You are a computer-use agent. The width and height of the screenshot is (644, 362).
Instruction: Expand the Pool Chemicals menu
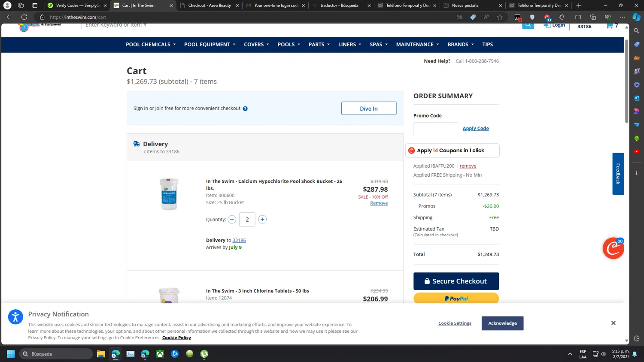(151, 45)
